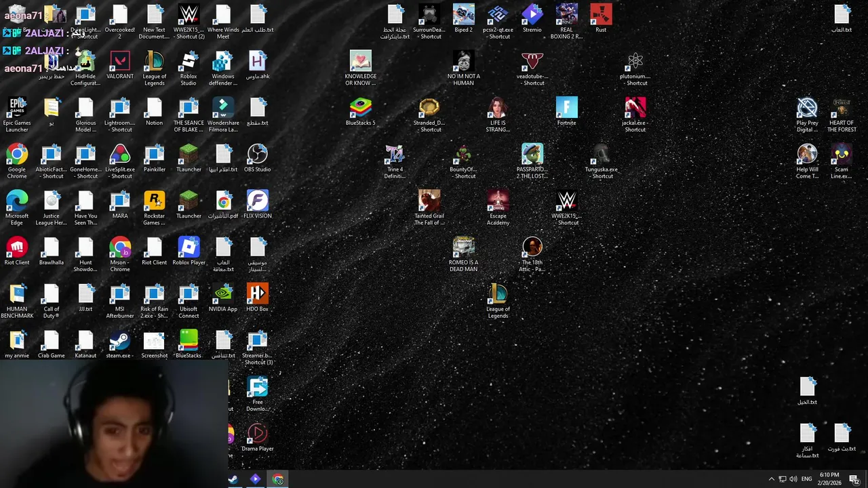
Task: Select the plutonium shortcut icon
Action: pos(635,68)
